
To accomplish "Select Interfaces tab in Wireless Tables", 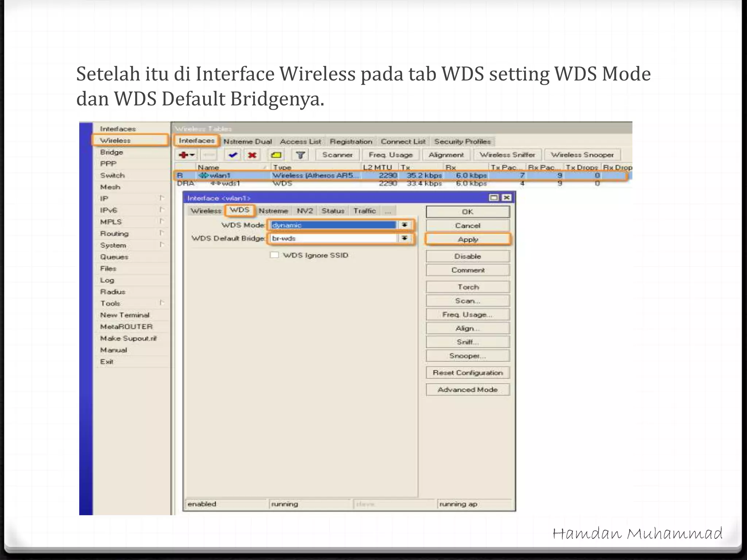I will click(x=197, y=140).
